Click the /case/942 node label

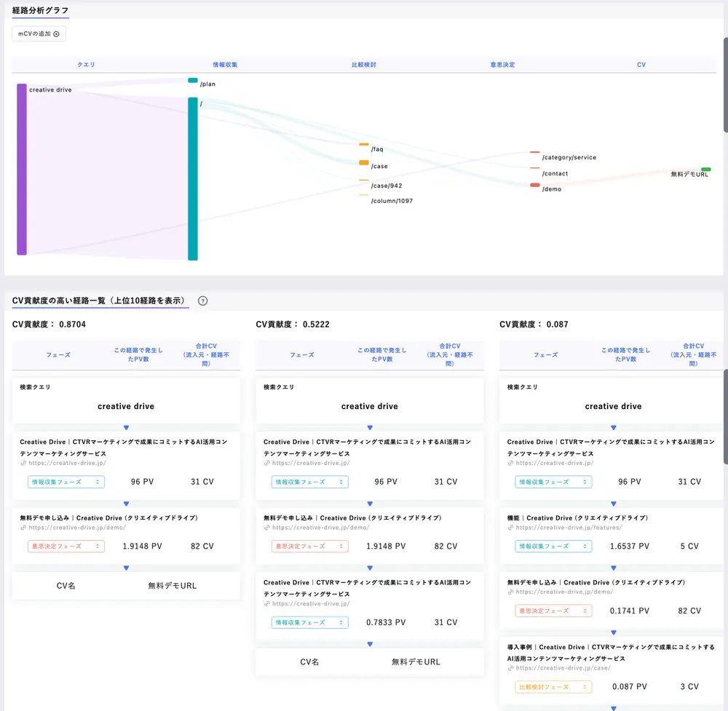[387, 186]
